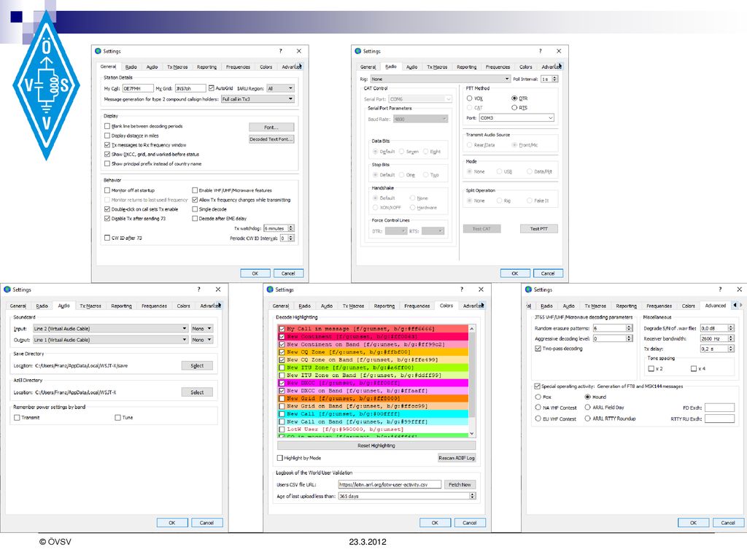Viewport: 747px width, 560px height.
Task: Click the 'Rescan ADIF Log' button
Action: pyautogui.click(x=457, y=458)
